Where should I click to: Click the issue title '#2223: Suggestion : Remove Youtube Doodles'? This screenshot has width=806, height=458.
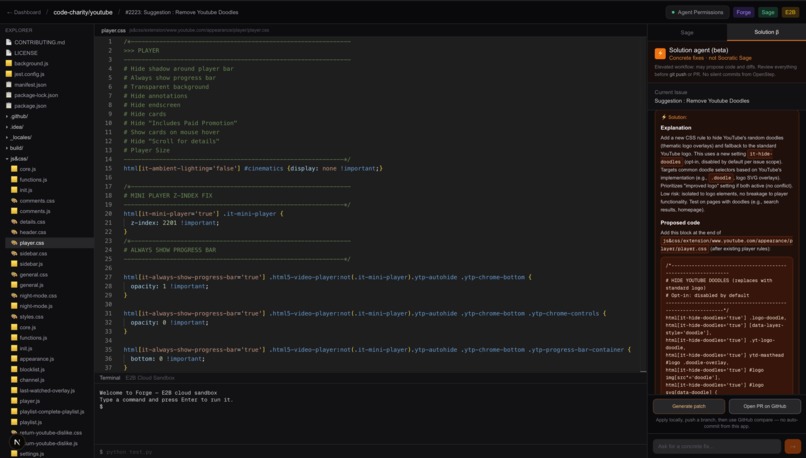pyautogui.click(x=181, y=12)
